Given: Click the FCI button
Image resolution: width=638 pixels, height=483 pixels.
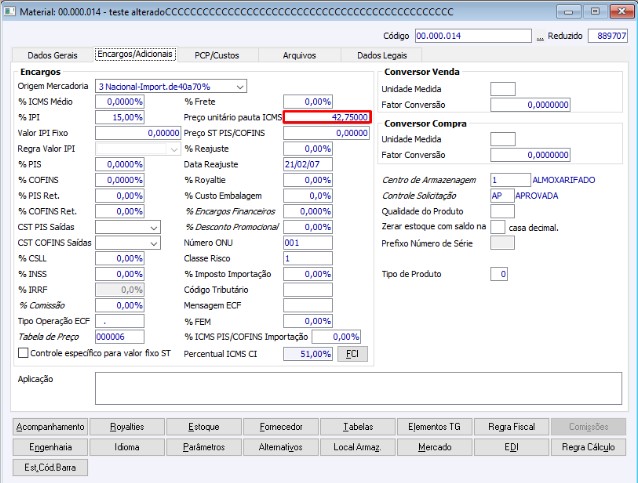Looking at the screenshot, I should pos(352,354).
